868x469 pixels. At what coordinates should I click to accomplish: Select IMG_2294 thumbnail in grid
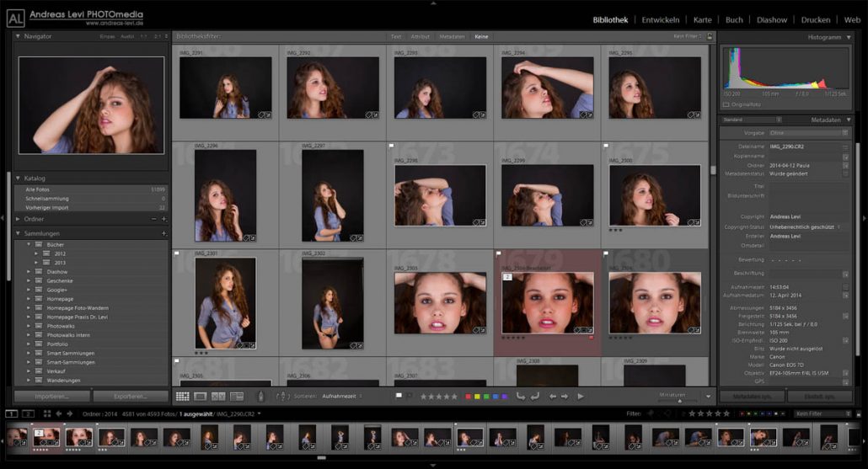(547, 88)
